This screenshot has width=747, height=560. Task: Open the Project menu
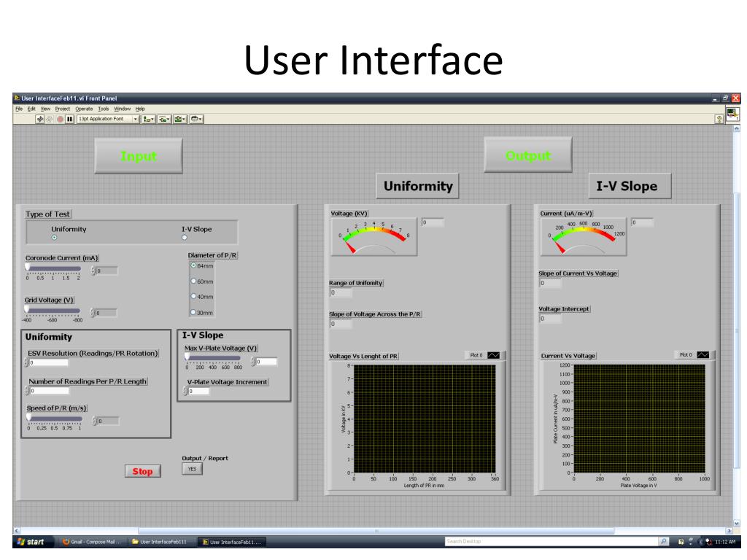63,109
